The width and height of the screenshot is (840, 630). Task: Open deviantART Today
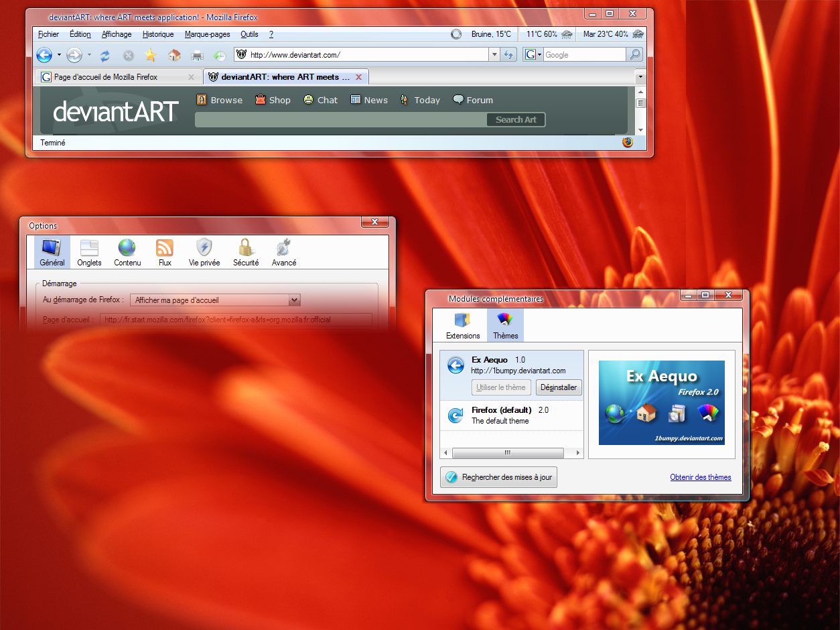click(420, 100)
